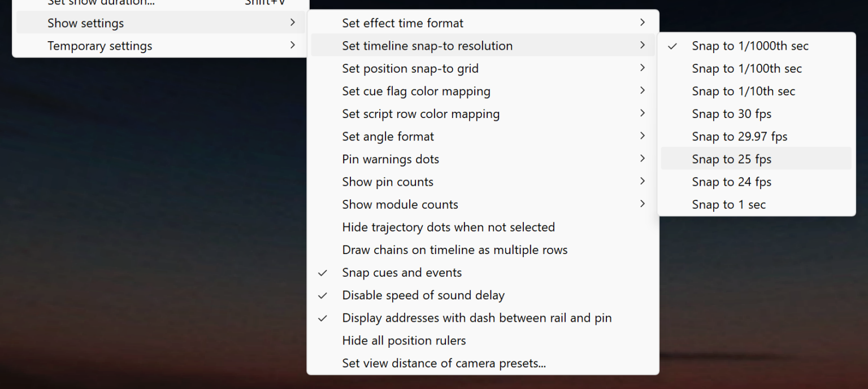Enable Hide trajectory dots when not selected

448,227
